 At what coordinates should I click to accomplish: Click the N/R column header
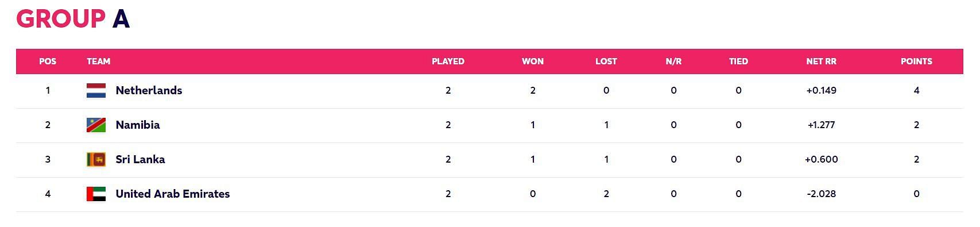click(673, 61)
